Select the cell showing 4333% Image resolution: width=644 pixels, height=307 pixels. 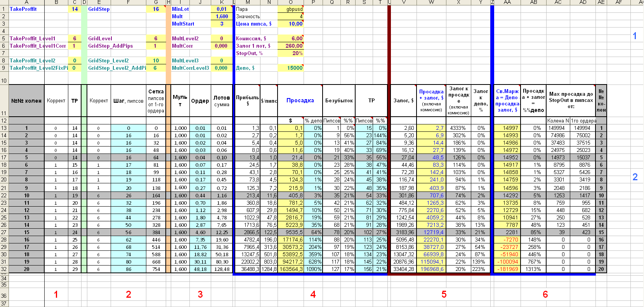point(458,128)
